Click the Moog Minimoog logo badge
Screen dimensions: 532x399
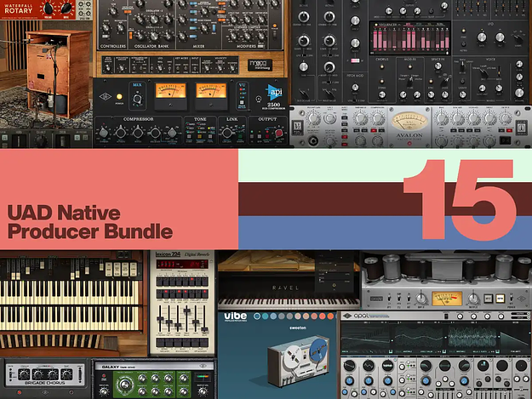pyautogui.click(x=260, y=65)
